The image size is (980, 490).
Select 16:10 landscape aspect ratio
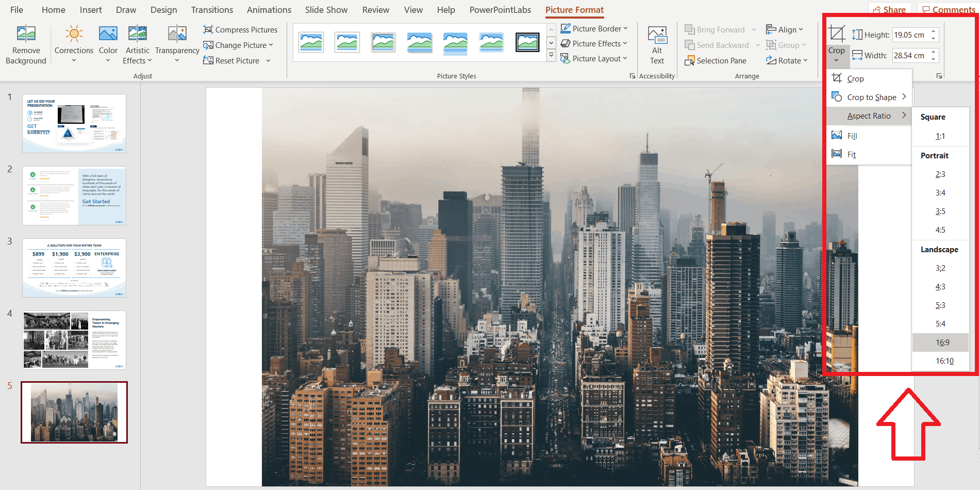pyautogui.click(x=940, y=361)
